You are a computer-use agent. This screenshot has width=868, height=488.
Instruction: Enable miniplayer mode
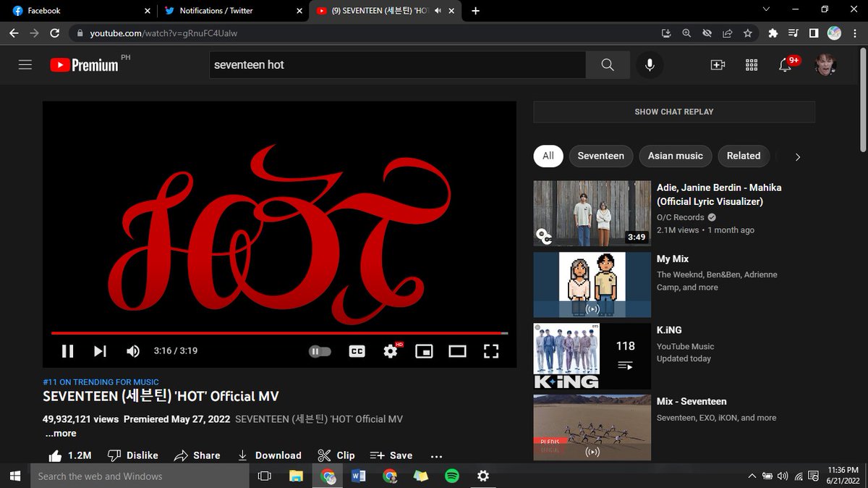tap(424, 351)
